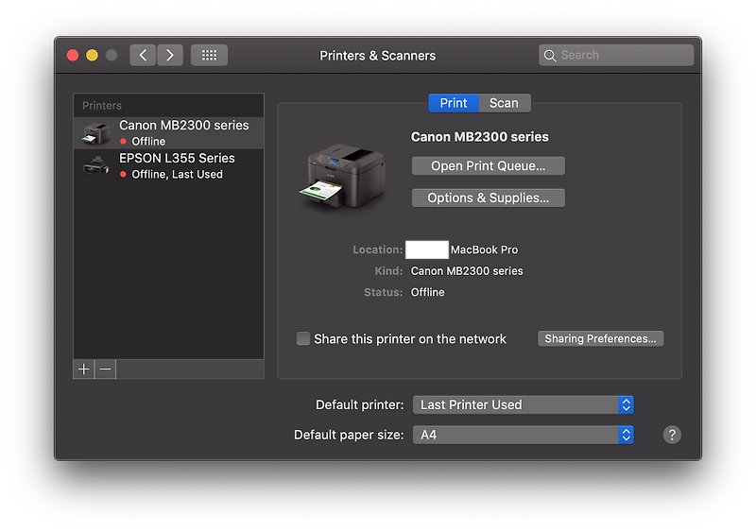Image resolution: width=756 pixels, height=532 pixels.
Task: Show all preferences via the grid icon
Action: pyautogui.click(x=209, y=55)
